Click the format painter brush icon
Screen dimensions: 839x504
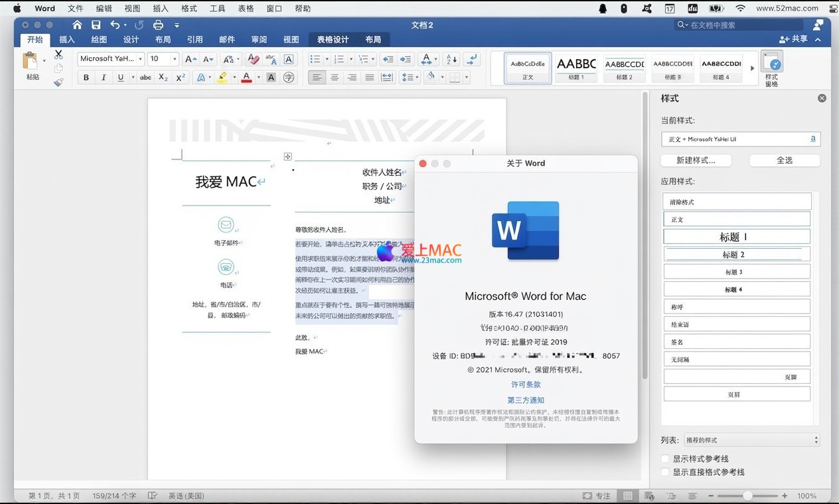[x=58, y=82]
